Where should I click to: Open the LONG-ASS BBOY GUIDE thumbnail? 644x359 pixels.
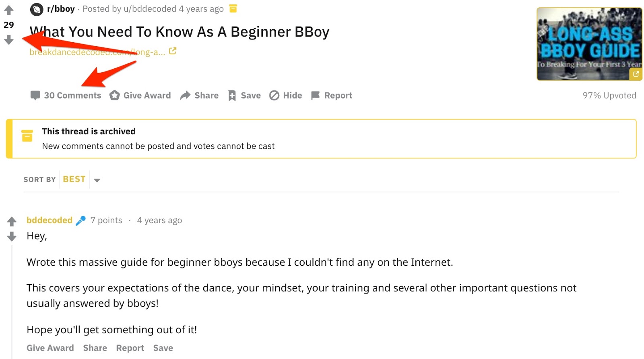coord(588,43)
